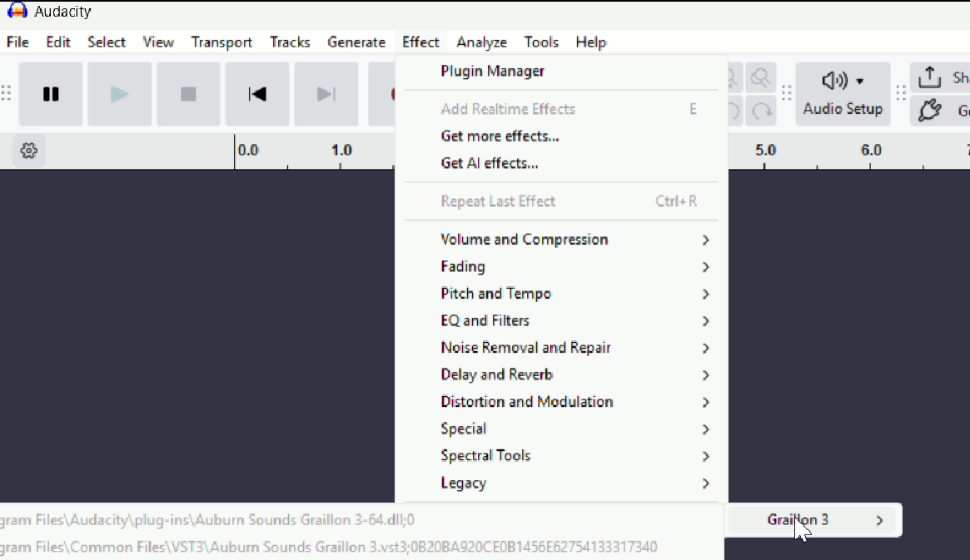Open the View menu
The width and height of the screenshot is (970, 560).
(157, 42)
